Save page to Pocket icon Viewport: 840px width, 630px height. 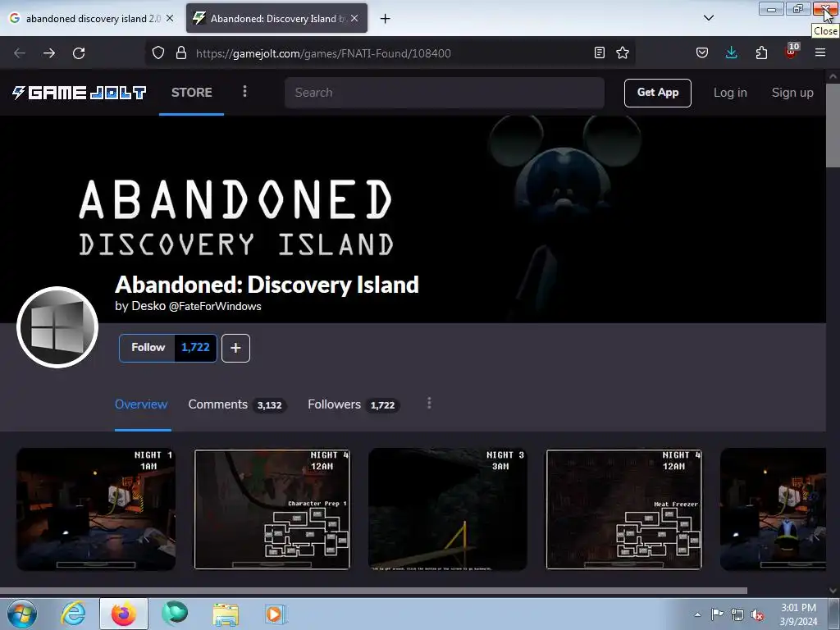click(x=702, y=52)
